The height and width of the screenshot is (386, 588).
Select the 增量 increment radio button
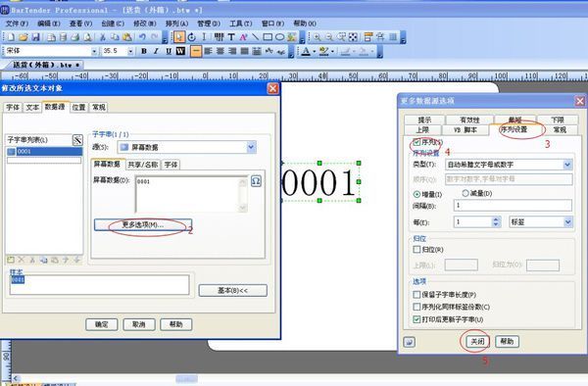(416, 194)
